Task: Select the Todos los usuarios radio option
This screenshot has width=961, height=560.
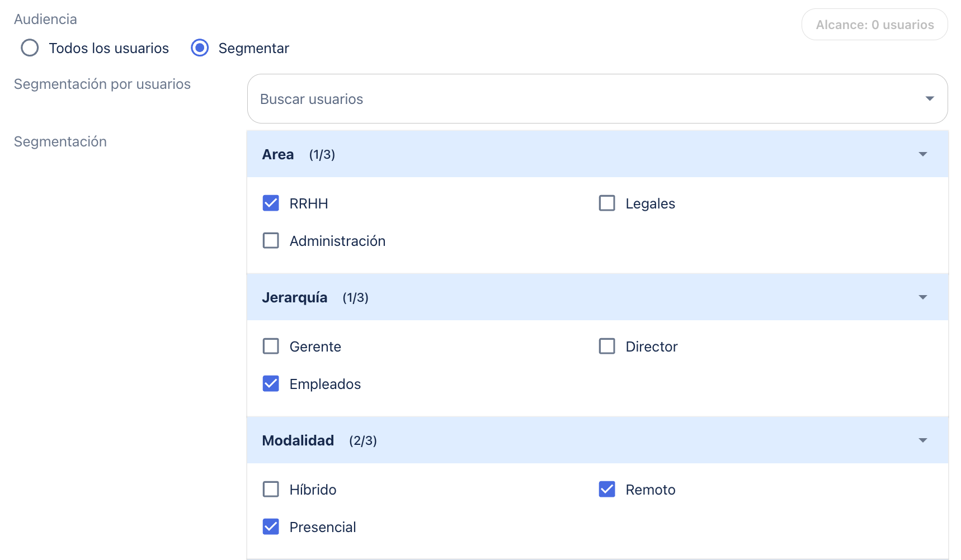Action: pos(30,48)
